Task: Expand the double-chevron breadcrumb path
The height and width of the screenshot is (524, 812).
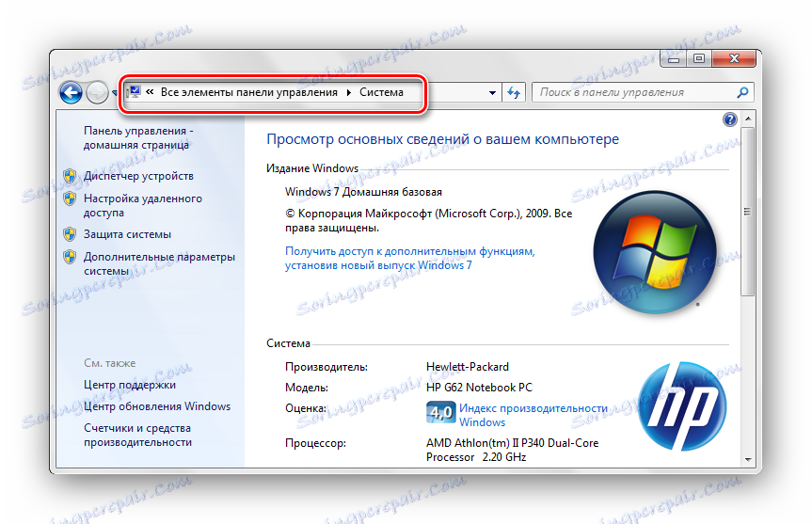Action: (x=150, y=92)
